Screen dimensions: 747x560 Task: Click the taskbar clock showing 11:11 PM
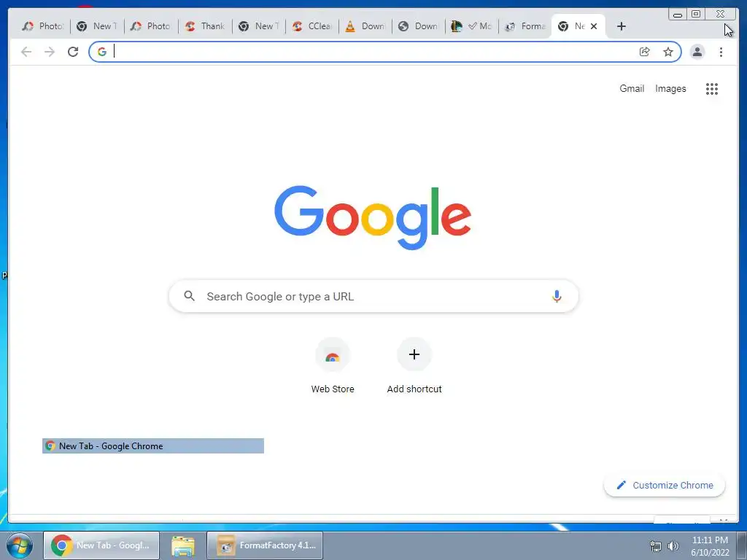710,546
